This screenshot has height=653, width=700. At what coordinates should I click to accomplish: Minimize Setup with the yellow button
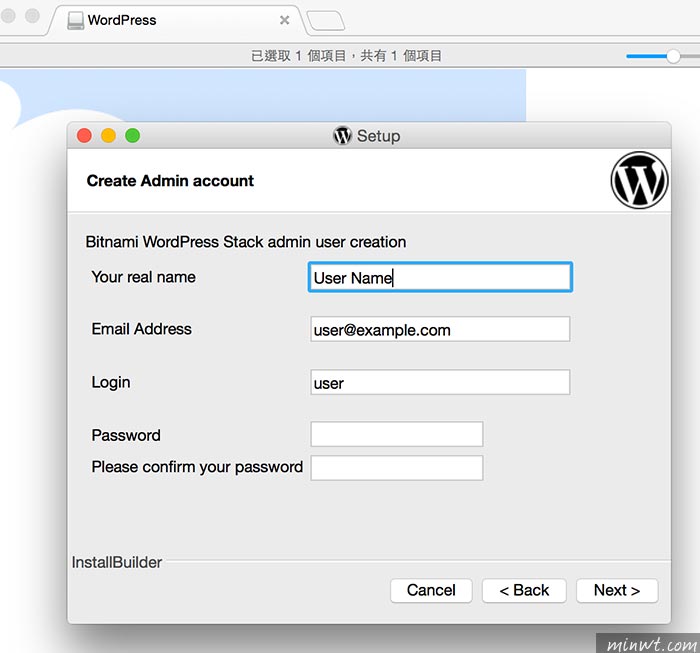tap(108, 135)
